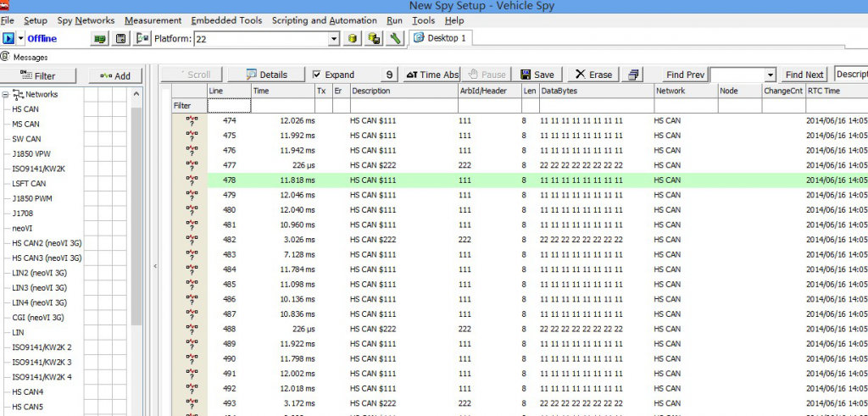The image size is (868, 416).
Task: Click the left panel collapse arrow
Action: (155, 266)
